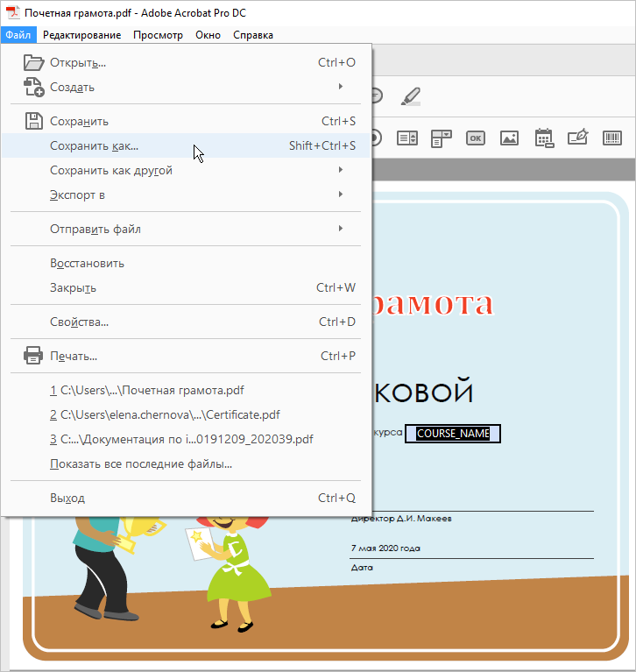The image size is (636, 672).
Task: Add an image field tool
Action: coord(509,138)
